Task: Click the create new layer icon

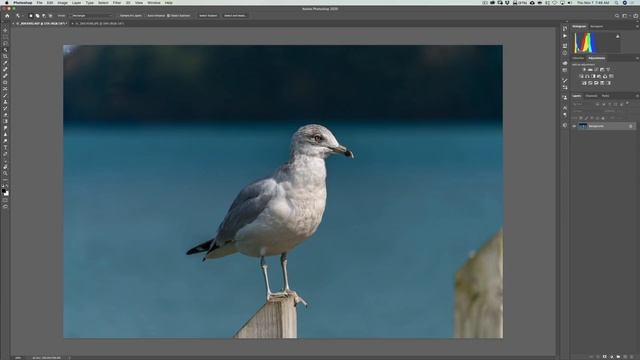Action: [x=625, y=357]
